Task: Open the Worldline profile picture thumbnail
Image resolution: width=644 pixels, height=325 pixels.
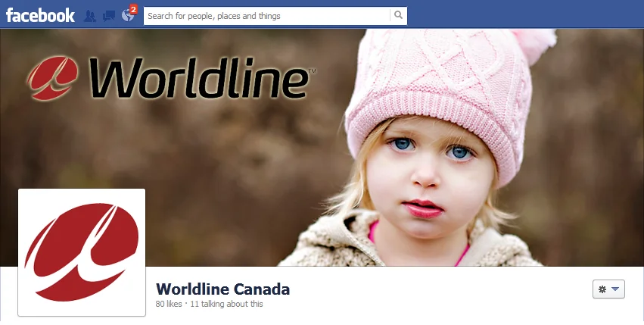Action: pos(82,252)
